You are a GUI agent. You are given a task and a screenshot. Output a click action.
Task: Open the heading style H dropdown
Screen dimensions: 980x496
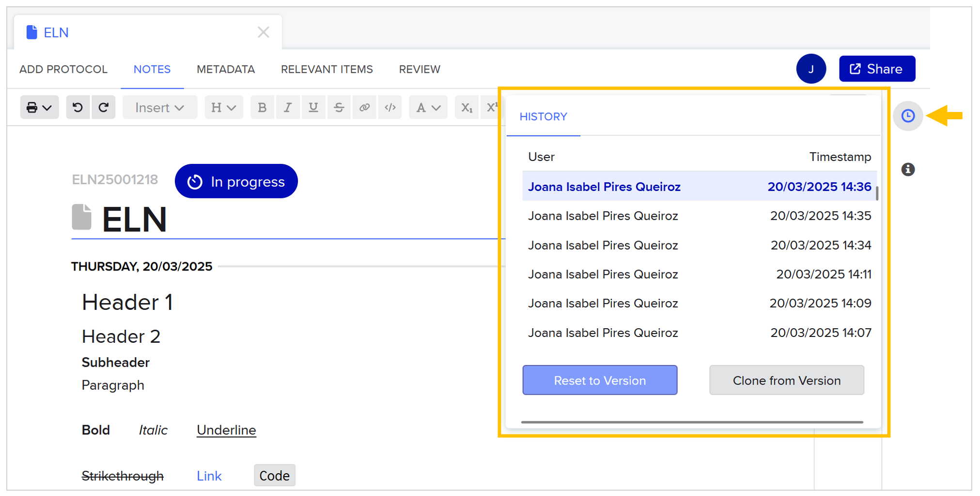coord(224,107)
